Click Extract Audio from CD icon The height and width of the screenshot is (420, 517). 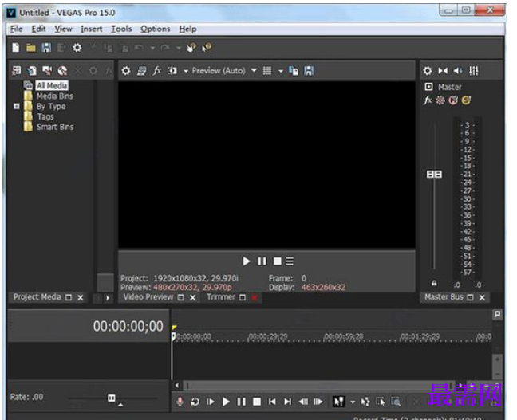pos(62,70)
